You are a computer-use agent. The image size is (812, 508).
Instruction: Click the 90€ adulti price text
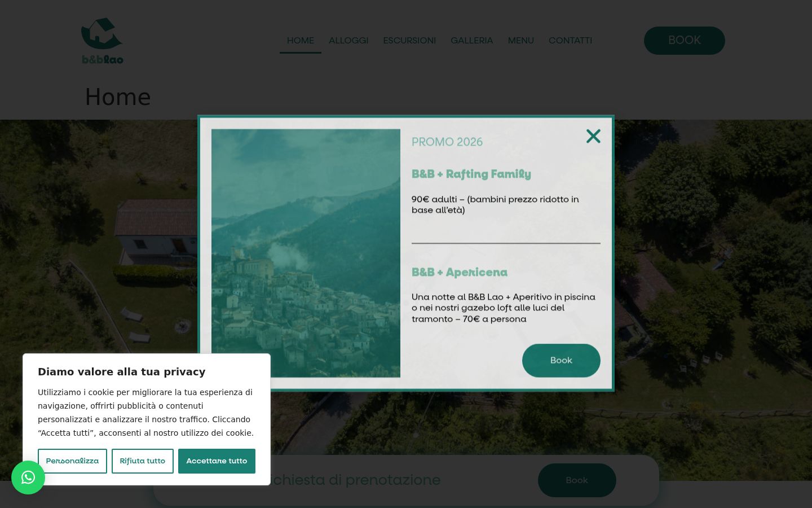click(495, 204)
